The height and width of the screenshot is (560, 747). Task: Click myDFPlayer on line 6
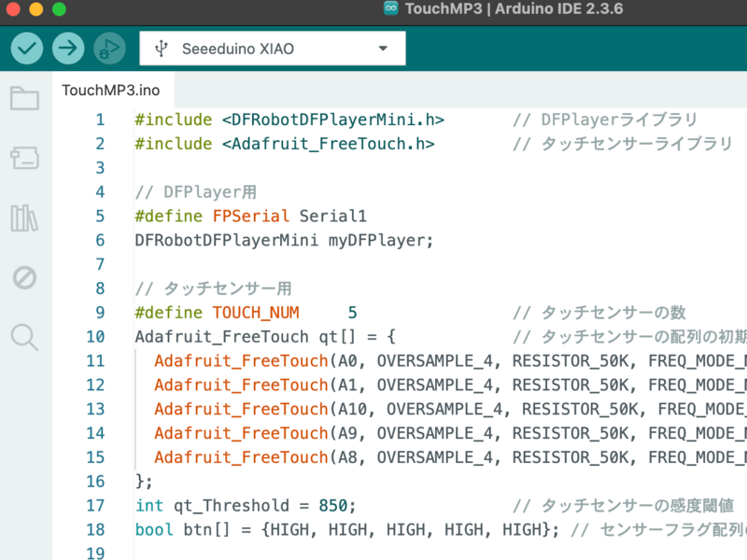(379, 240)
